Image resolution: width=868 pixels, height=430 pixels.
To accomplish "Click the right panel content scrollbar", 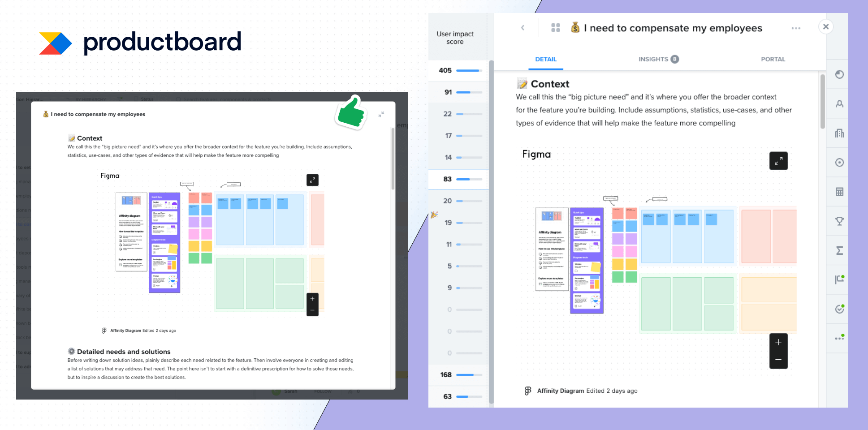I will click(x=822, y=102).
